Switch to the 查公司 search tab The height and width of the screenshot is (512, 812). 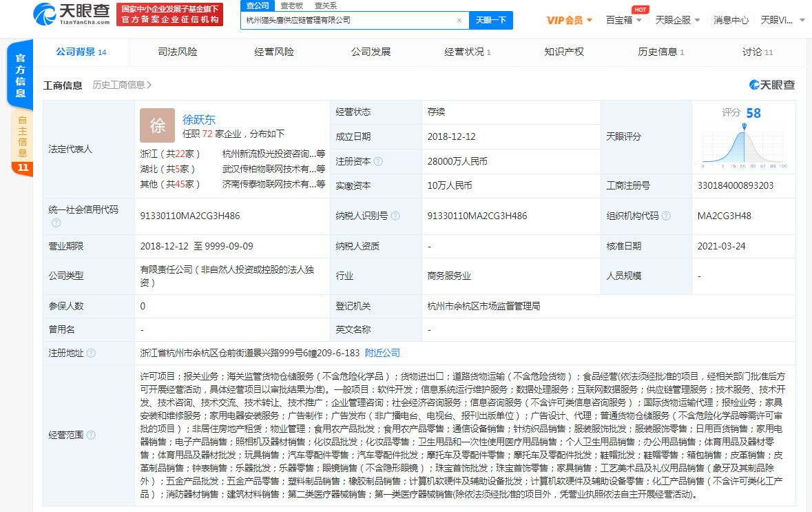click(258, 6)
